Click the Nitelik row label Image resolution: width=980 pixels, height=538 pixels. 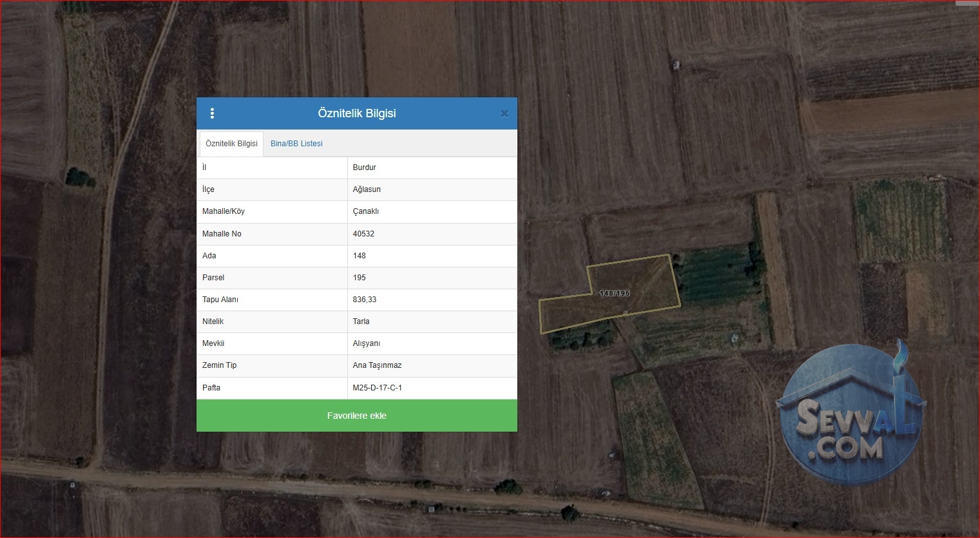click(213, 322)
